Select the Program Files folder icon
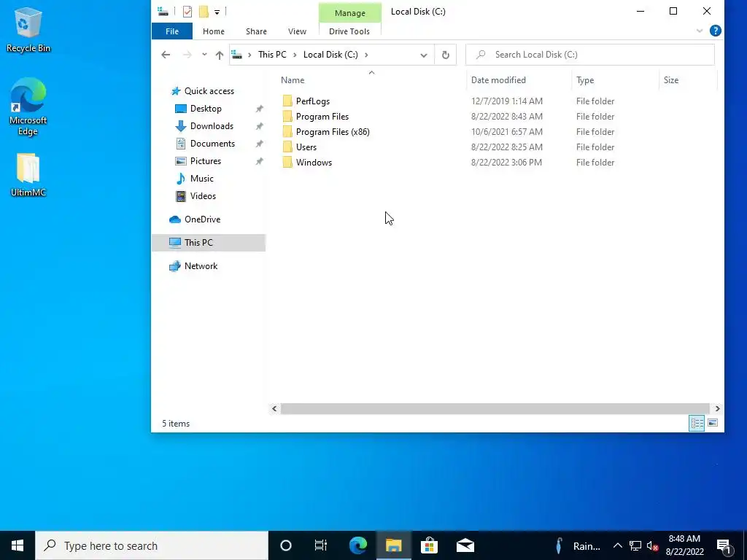The image size is (747, 560). 287,116
